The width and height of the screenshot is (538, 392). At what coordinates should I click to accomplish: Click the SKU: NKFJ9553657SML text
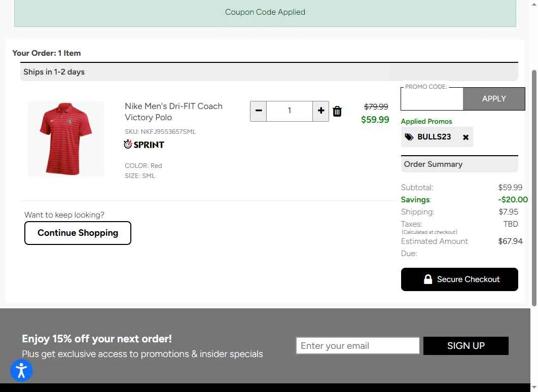tap(160, 131)
